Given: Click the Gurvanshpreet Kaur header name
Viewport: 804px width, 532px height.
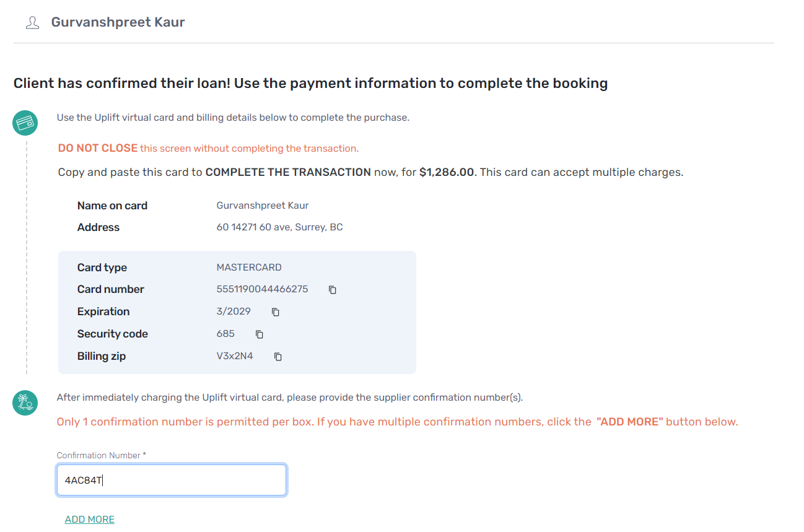Looking at the screenshot, I should [118, 22].
